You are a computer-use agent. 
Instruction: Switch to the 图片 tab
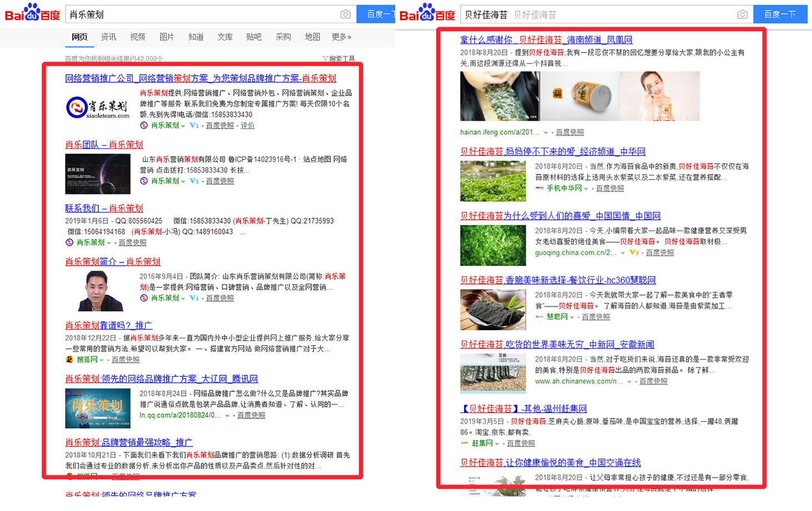[167, 37]
